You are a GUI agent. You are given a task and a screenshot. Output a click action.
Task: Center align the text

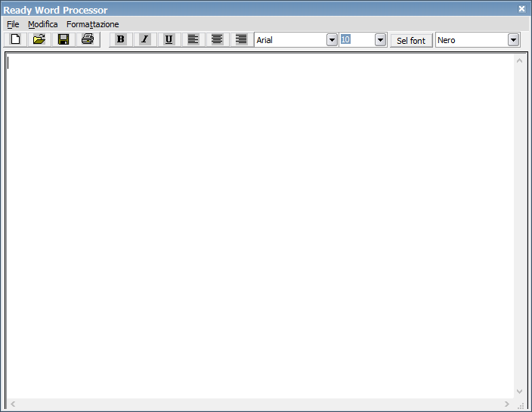click(217, 40)
